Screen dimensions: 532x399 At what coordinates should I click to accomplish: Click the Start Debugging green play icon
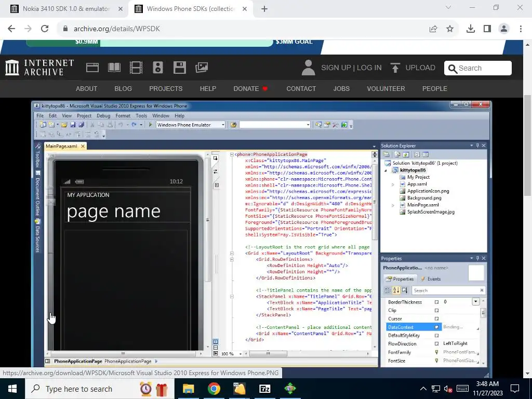[150, 125]
